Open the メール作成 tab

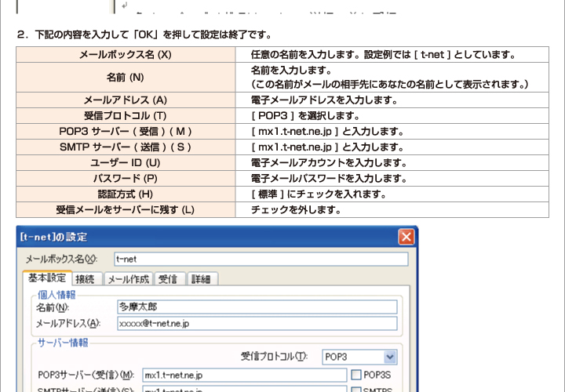128,279
